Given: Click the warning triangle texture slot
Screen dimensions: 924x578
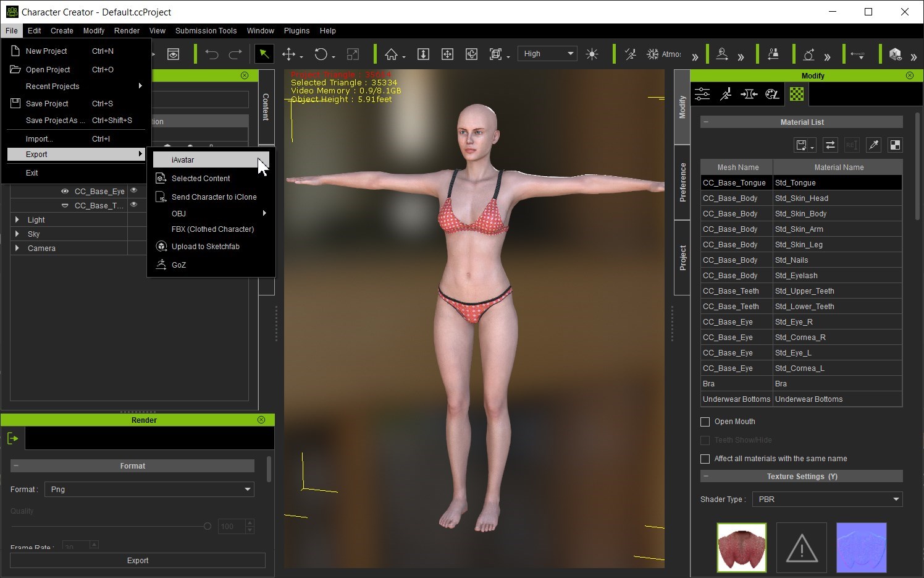Looking at the screenshot, I should tap(801, 548).
